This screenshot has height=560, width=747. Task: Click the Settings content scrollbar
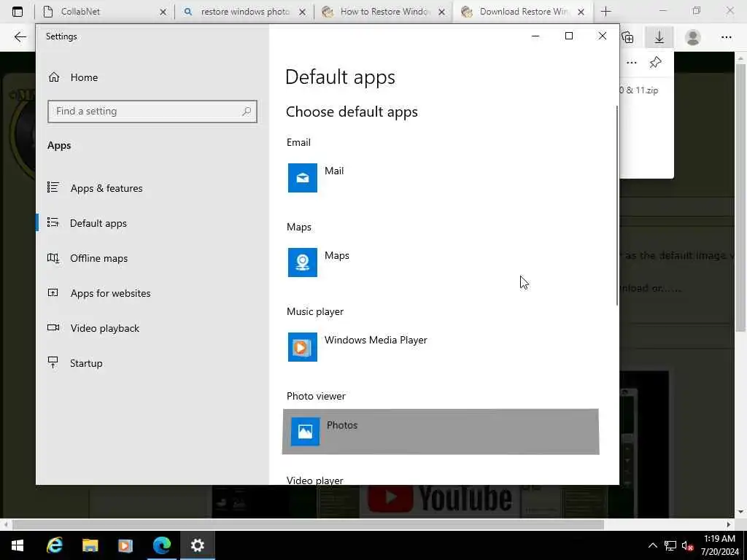pyautogui.click(x=617, y=206)
